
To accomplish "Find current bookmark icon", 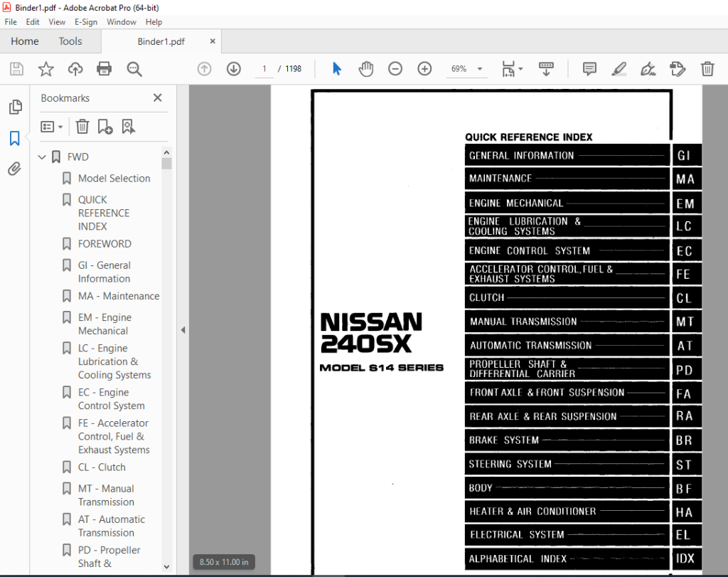I will click(128, 127).
